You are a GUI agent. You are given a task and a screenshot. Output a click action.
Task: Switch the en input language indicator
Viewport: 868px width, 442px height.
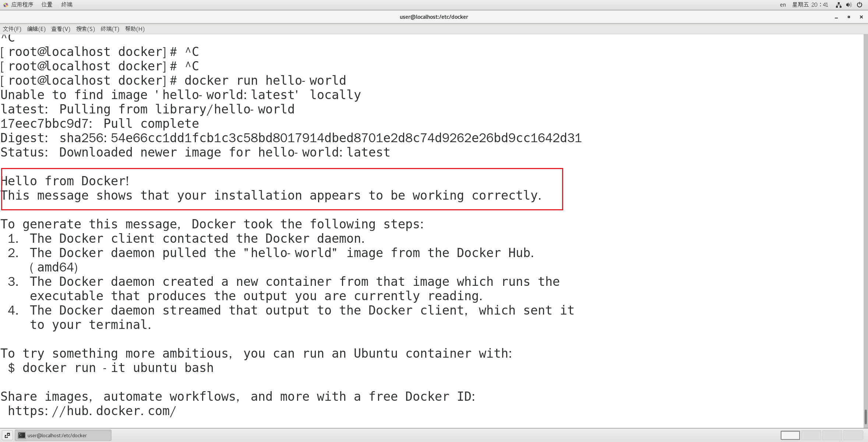coord(783,5)
